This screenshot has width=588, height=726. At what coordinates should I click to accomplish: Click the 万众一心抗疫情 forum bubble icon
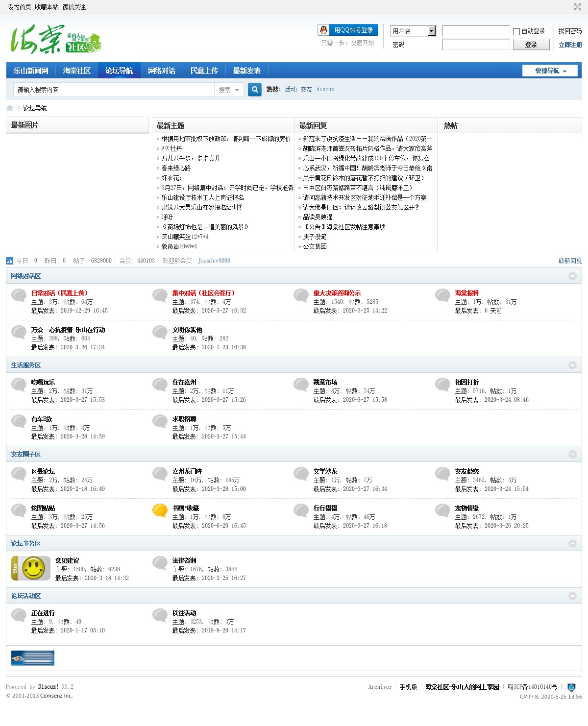tap(19, 332)
